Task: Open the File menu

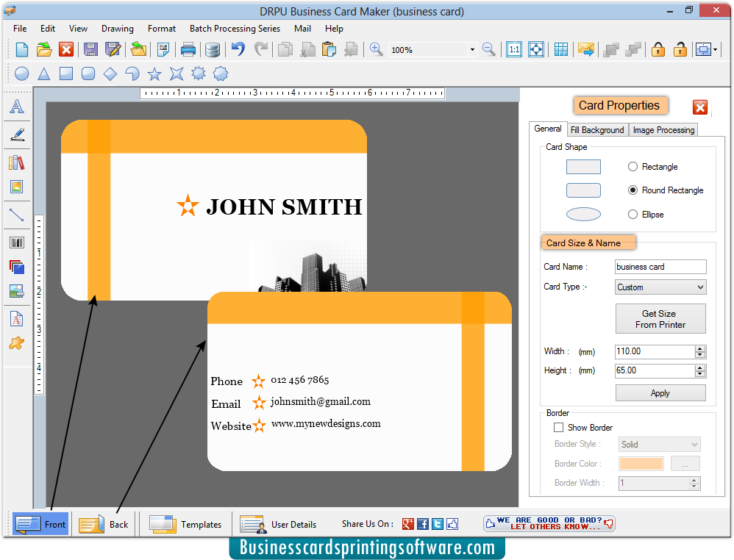Action: tap(20, 29)
